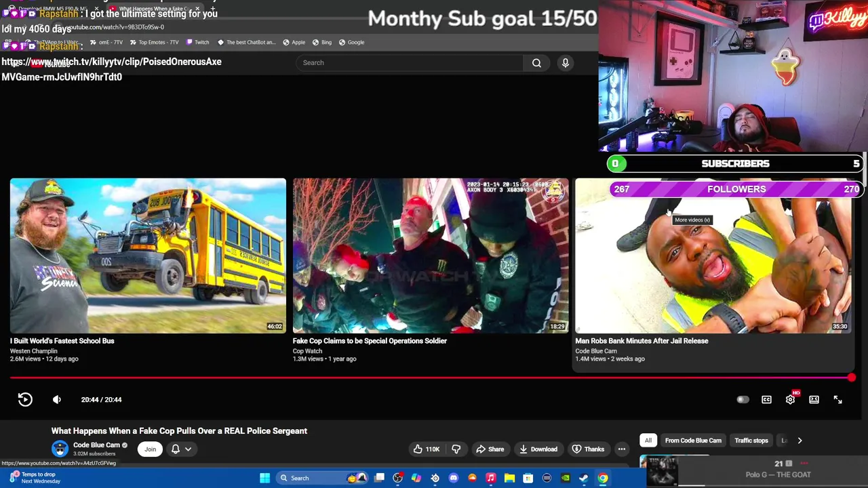This screenshot has width=868, height=488.
Task: Run the search with the magnifier icon
Action: (536, 62)
